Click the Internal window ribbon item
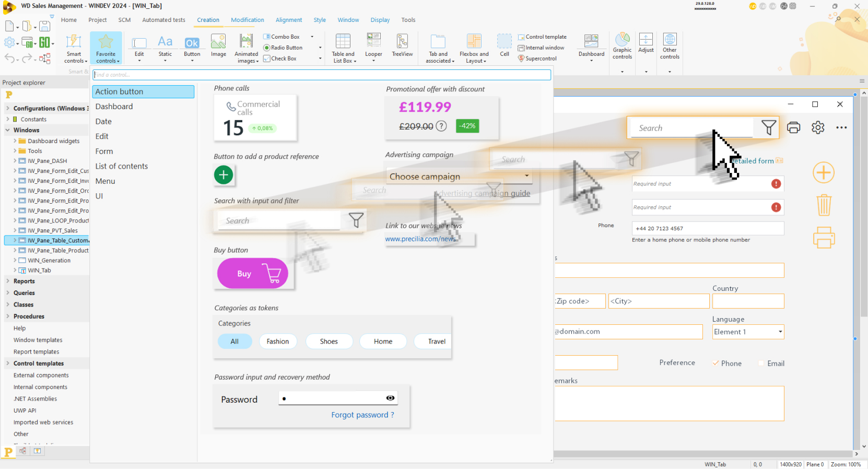 pyautogui.click(x=541, y=48)
